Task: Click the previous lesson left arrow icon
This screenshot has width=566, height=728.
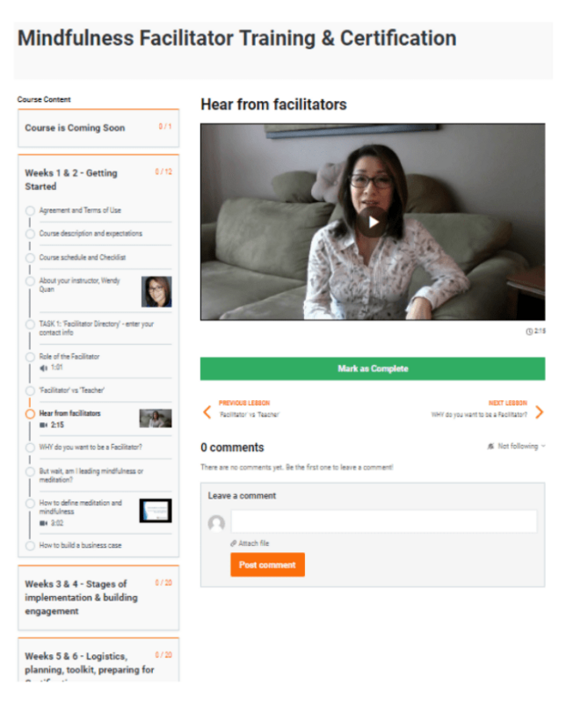Action: click(207, 412)
